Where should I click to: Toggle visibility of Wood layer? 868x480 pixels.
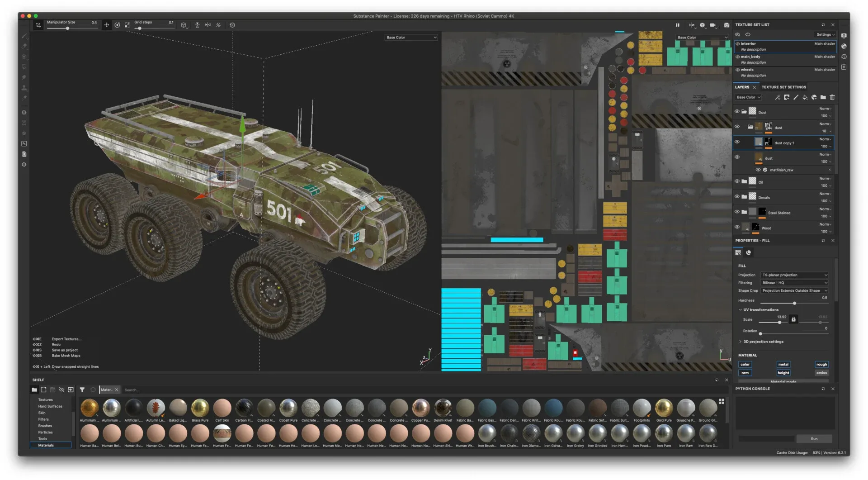tap(737, 227)
